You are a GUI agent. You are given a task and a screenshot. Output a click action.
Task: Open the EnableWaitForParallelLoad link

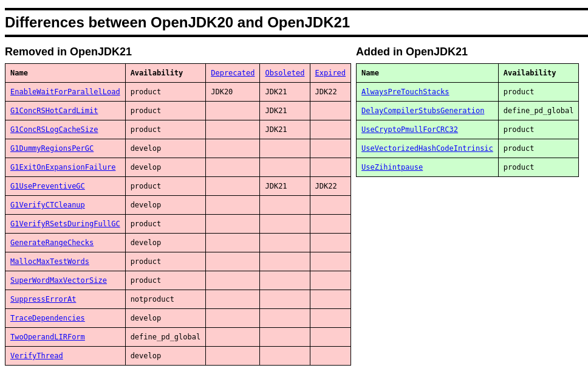[x=65, y=92]
